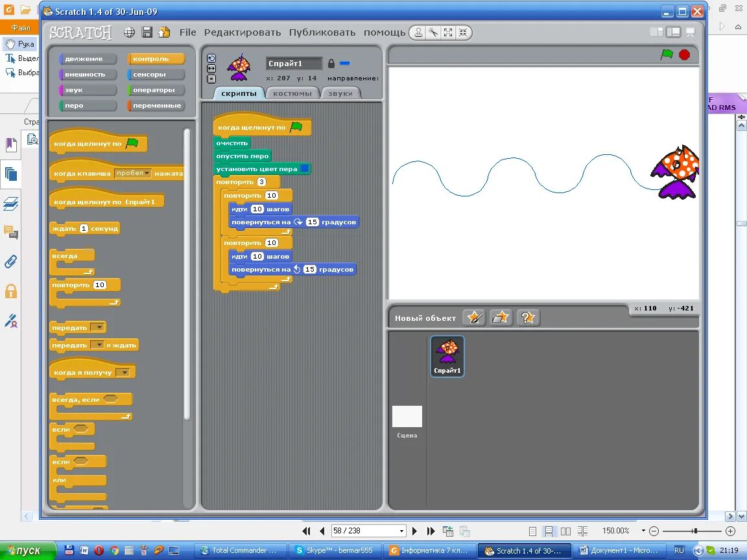Open the сенсоры blocks category
The width and height of the screenshot is (747, 560).
pos(156,75)
